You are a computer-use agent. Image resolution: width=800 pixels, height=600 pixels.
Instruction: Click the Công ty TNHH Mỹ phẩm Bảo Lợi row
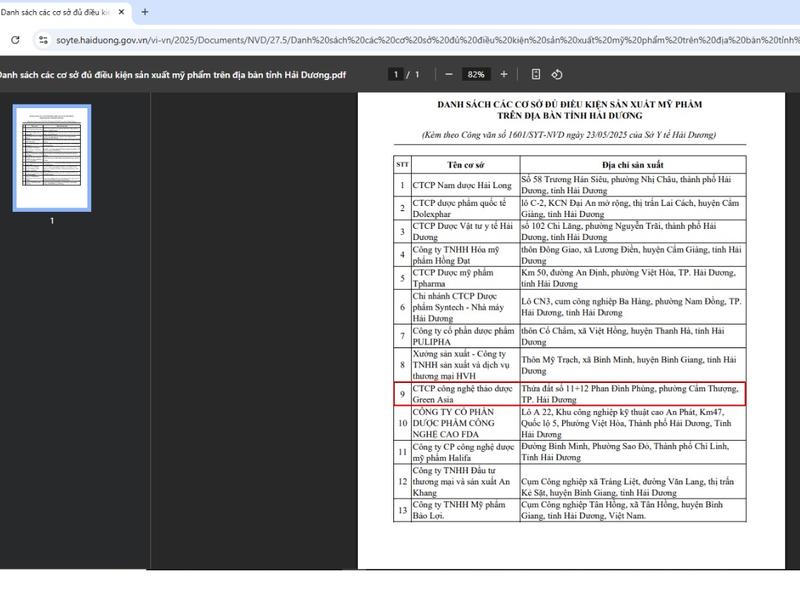[462, 510]
